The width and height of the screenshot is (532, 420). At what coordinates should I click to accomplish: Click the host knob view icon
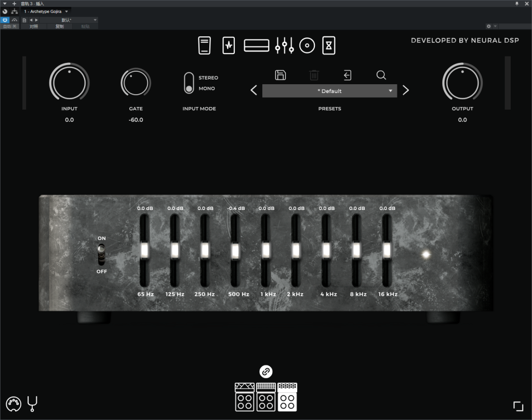[5, 11]
